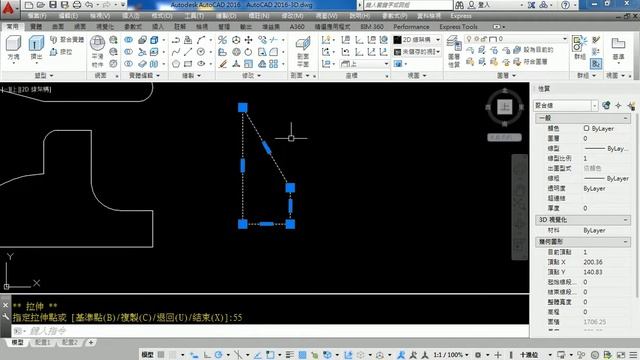Toggle the group selection button in Groups panel
Screen dimensions: 640x360
click(596, 64)
